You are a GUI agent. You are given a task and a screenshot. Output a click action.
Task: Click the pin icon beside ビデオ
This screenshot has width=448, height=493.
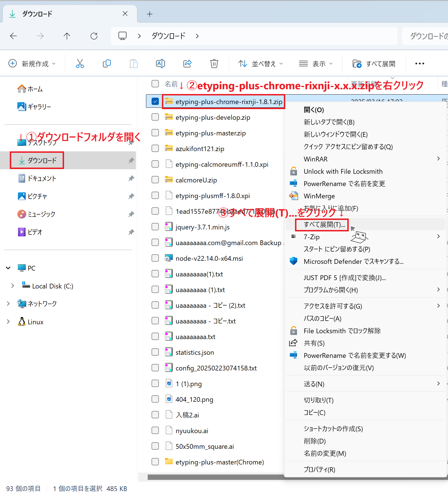(x=131, y=232)
